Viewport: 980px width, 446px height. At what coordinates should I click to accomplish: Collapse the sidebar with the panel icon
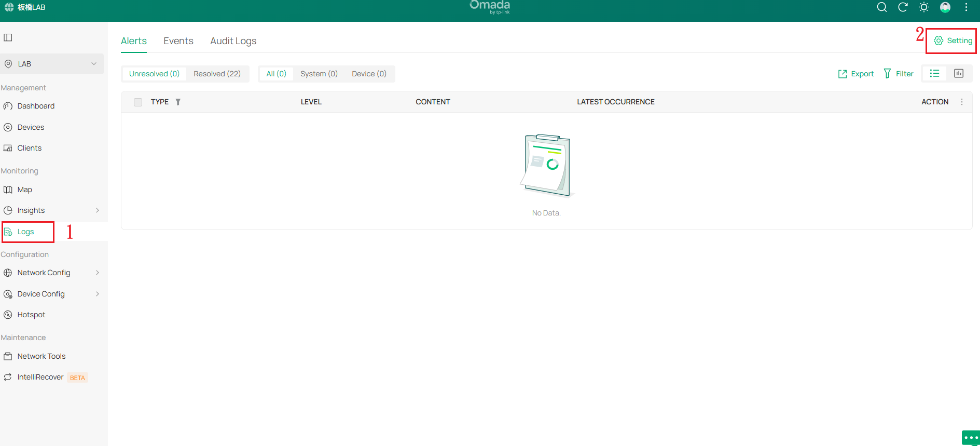point(8,37)
